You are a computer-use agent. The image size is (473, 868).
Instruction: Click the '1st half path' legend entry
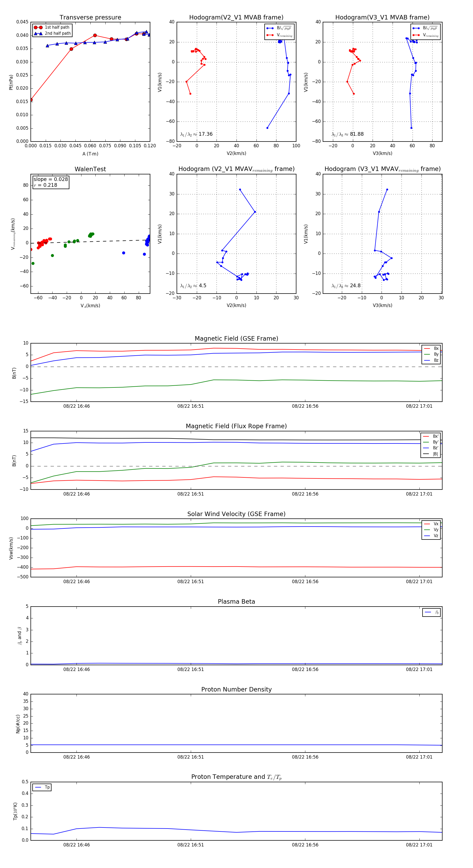(x=52, y=27)
